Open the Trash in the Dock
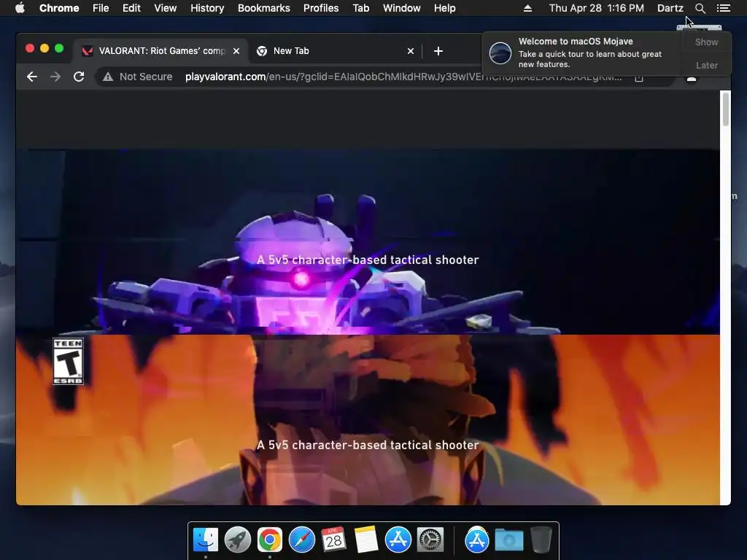Image resolution: width=747 pixels, height=560 pixels. 541,540
